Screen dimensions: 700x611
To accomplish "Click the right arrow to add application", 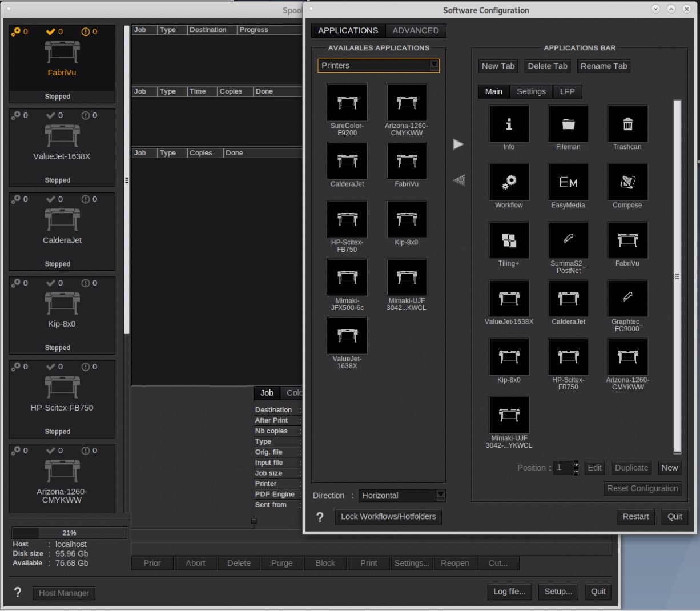I will click(x=458, y=144).
